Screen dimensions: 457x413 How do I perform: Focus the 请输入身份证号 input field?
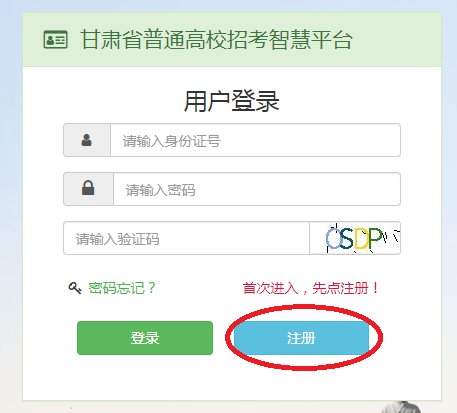[x=255, y=140]
